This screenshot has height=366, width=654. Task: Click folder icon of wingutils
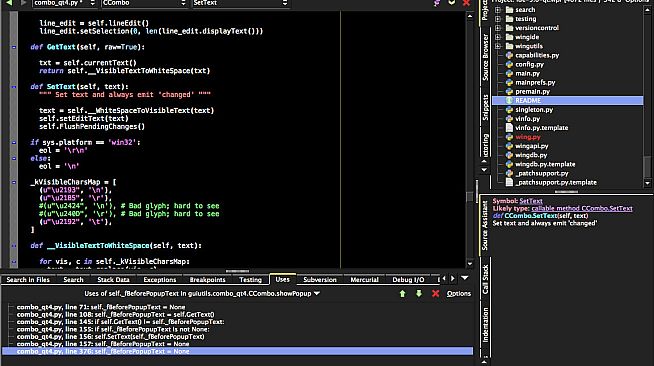tap(509, 46)
